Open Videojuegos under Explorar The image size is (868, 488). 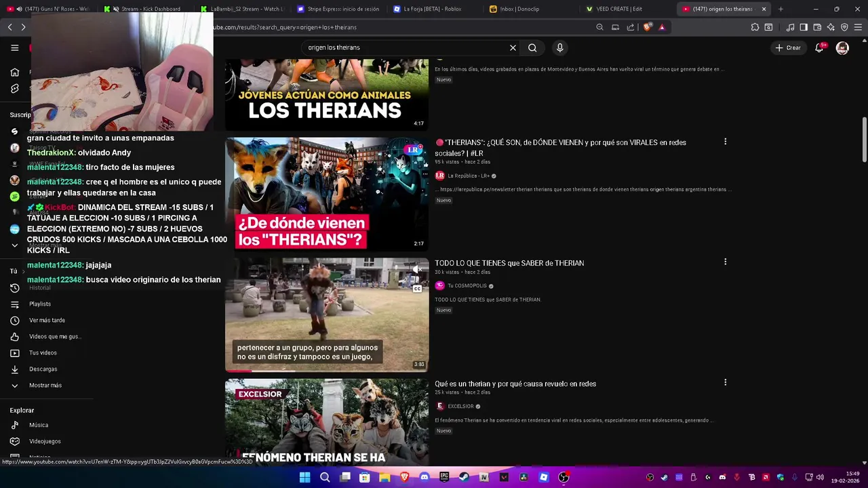coord(45,441)
